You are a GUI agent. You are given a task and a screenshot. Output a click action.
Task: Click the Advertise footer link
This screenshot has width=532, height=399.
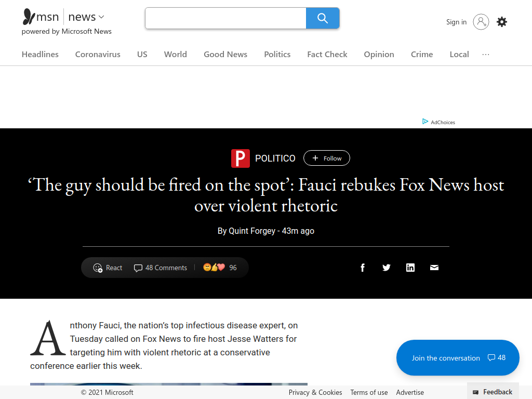tap(410, 392)
